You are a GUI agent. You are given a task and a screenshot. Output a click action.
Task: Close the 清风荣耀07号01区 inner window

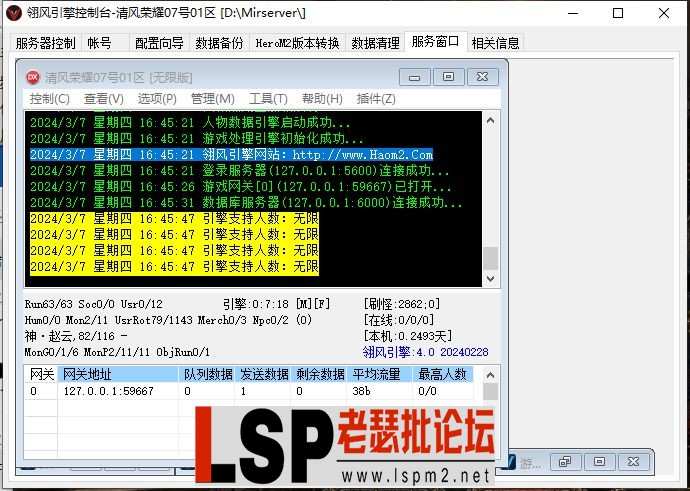(x=482, y=77)
